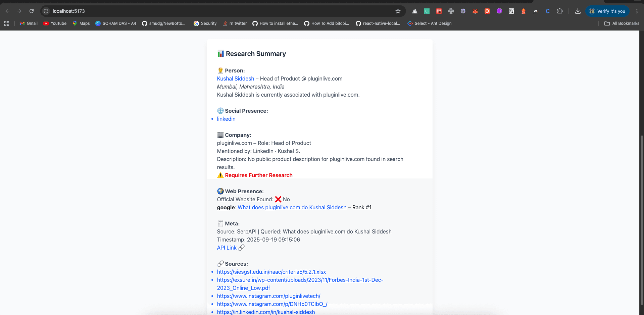This screenshot has height=315, width=644.
Task: Click the W. extension icon
Action: 536,11
